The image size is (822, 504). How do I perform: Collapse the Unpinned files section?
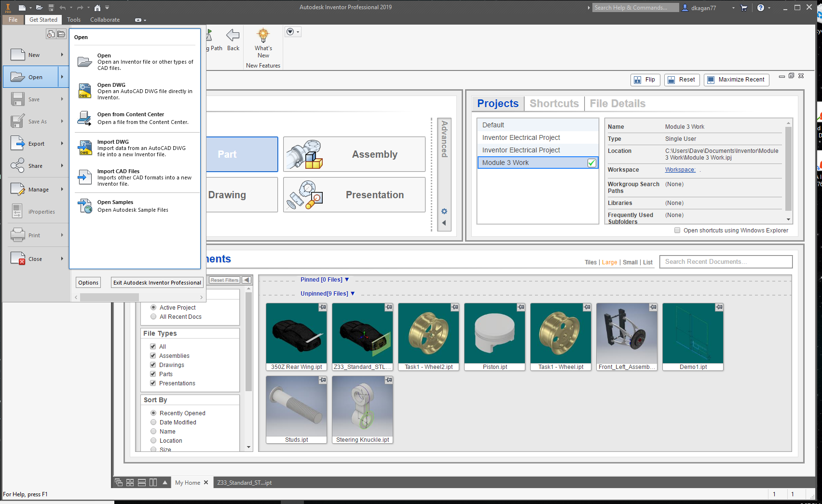pos(353,293)
